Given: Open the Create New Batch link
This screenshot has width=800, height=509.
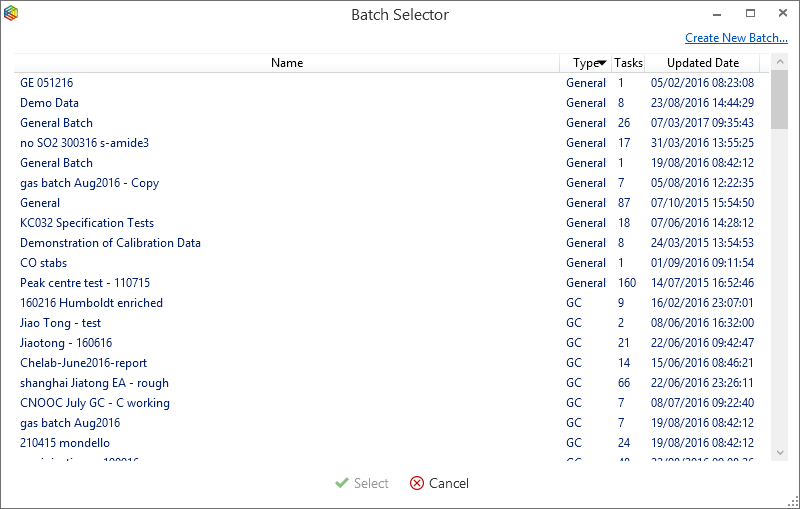Looking at the screenshot, I should (736, 38).
